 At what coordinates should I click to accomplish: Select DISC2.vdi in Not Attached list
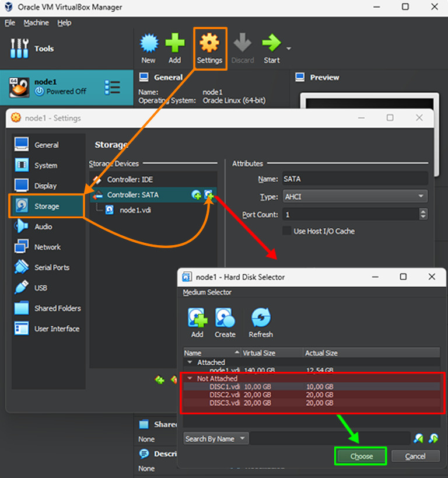[311, 395]
